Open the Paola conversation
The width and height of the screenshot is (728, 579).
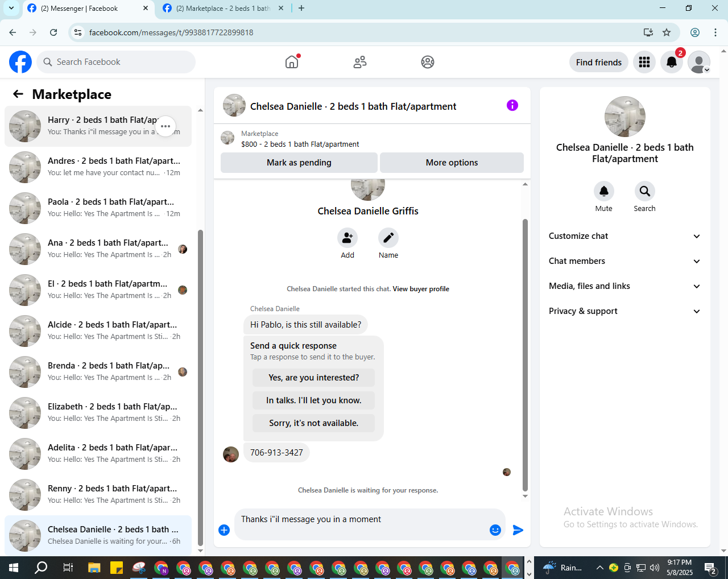click(x=98, y=208)
